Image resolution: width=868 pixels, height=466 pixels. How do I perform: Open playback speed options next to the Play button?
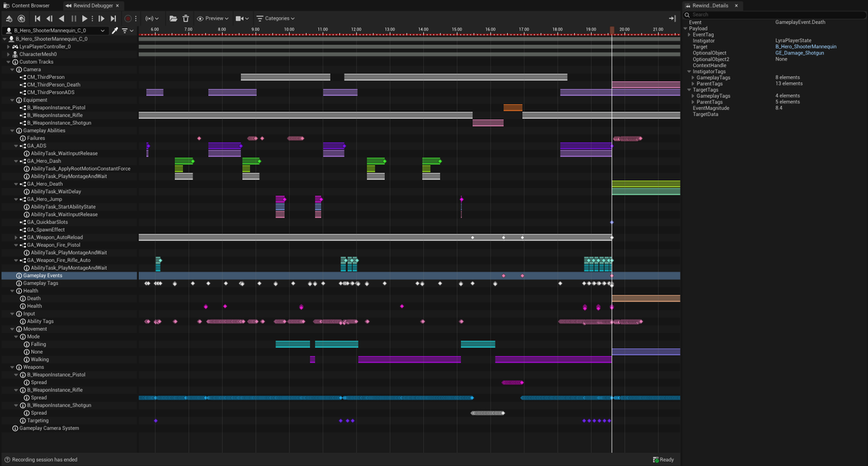tap(91, 18)
